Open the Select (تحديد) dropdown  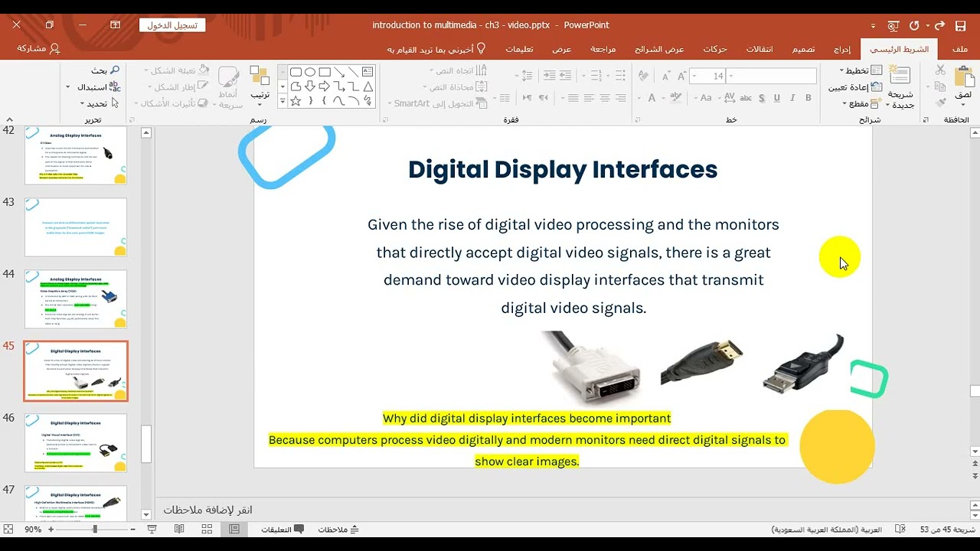(x=98, y=104)
